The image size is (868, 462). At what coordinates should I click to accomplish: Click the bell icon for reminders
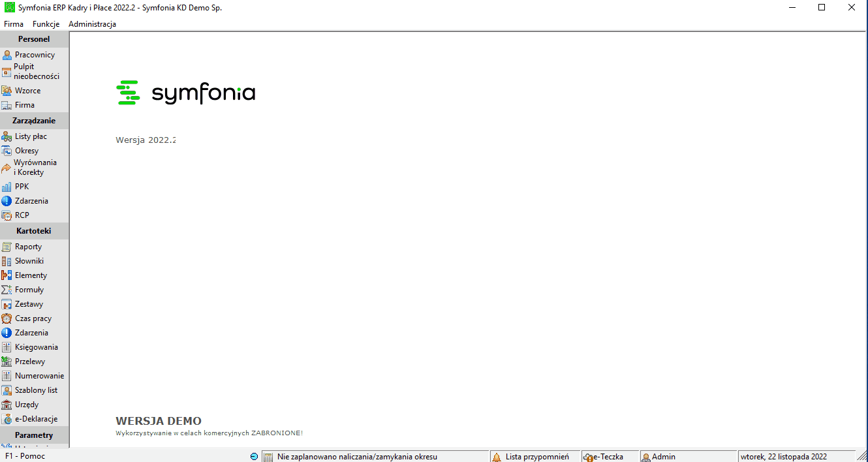click(497, 457)
